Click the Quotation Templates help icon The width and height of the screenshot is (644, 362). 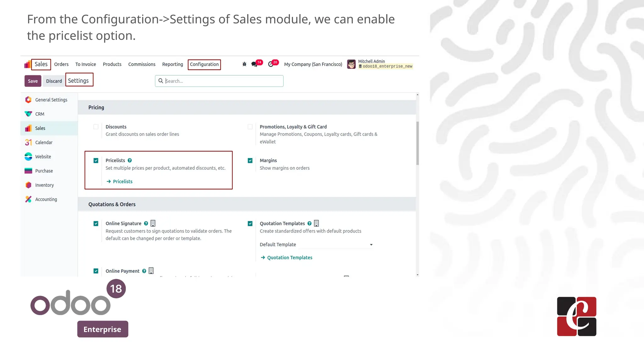click(309, 223)
